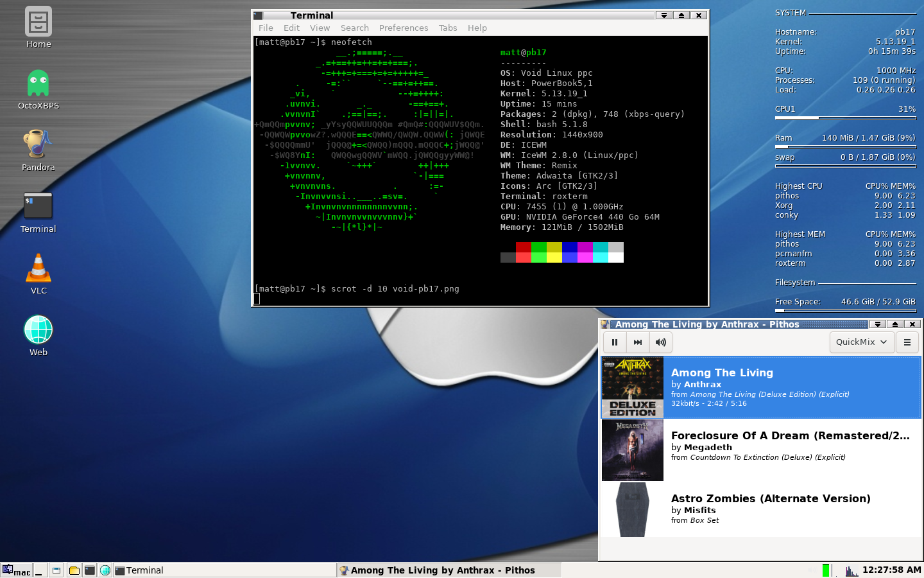Click the 'Memory: 121MiB / 1502MiB' line
The height and width of the screenshot is (578, 924).
tap(562, 227)
